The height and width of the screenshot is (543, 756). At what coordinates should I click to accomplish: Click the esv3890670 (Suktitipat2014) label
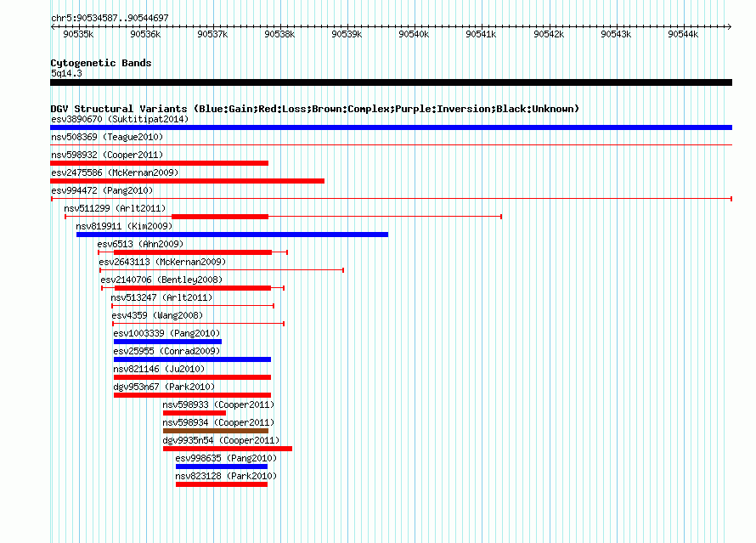tap(120, 119)
